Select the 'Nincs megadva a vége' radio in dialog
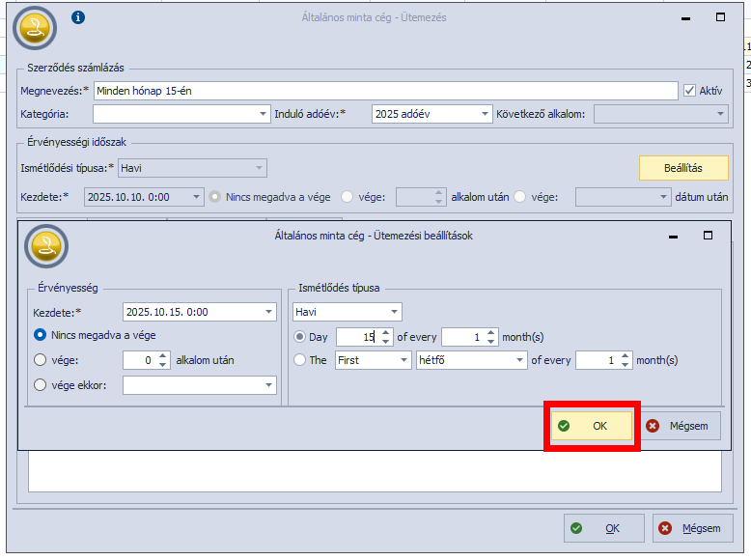The image size is (751, 560). (41, 335)
